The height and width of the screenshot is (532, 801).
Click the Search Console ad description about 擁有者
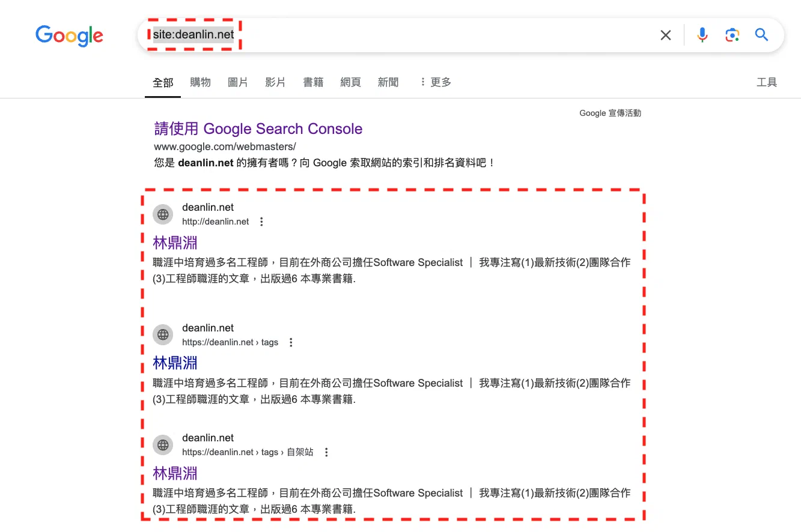tap(324, 163)
